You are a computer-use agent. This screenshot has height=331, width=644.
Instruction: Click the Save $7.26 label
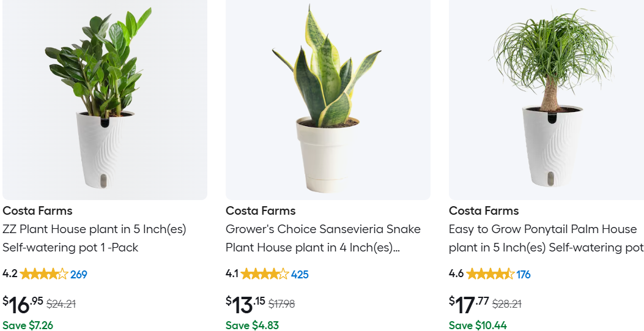click(28, 325)
